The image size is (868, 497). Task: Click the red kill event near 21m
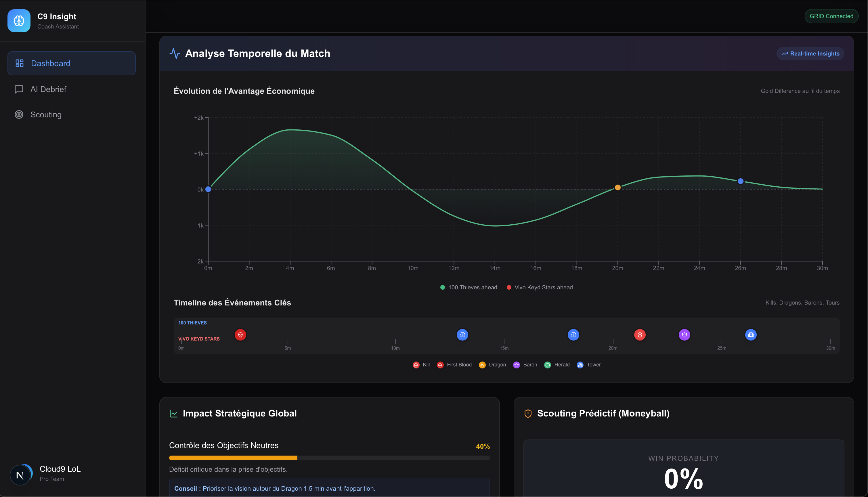point(640,335)
